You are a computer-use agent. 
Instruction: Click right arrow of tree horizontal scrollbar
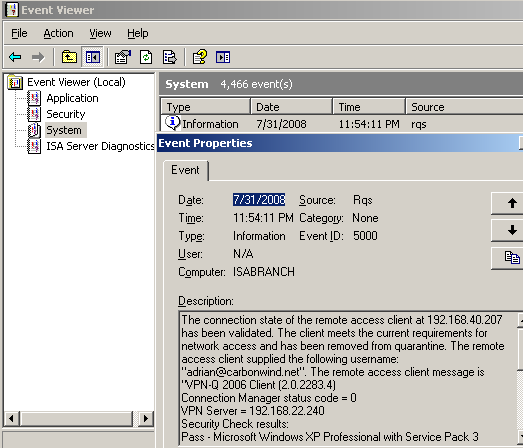pos(146,418)
